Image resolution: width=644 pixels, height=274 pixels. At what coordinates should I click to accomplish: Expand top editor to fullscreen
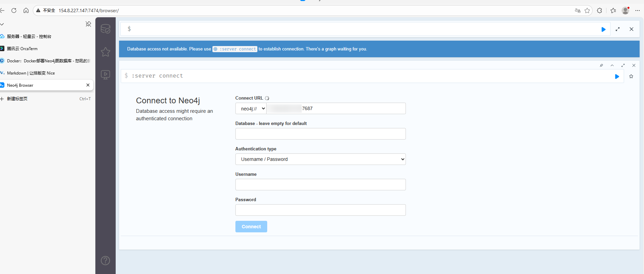tap(618, 29)
